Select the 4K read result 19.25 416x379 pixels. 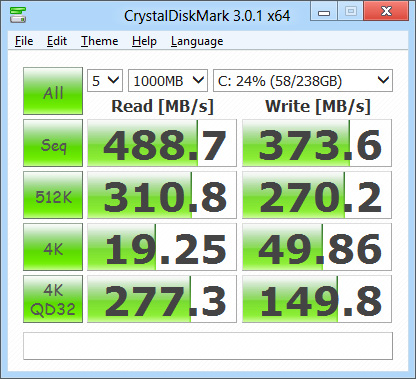point(162,247)
